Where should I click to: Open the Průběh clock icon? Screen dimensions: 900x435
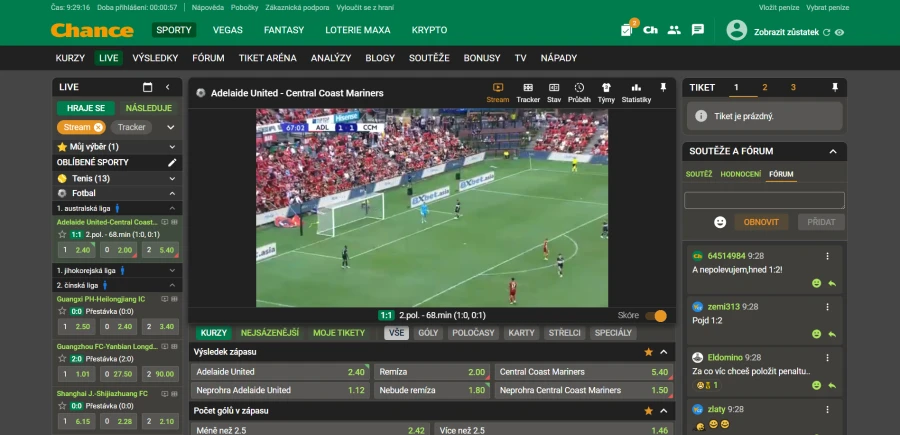(579, 88)
